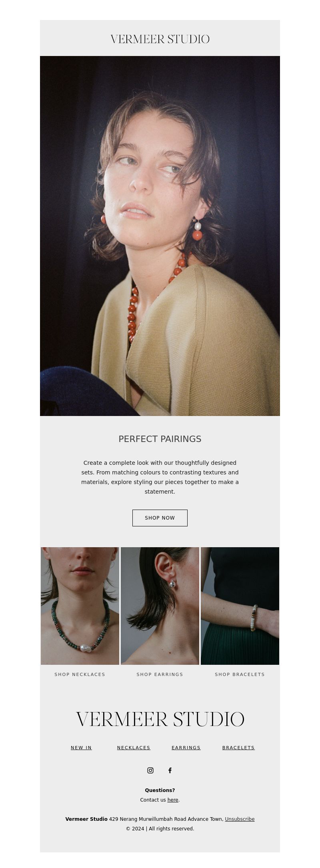This screenshot has height=868, width=320.
Task: Click the large Vermeer Studio footer logo
Action: click(160, 720)
